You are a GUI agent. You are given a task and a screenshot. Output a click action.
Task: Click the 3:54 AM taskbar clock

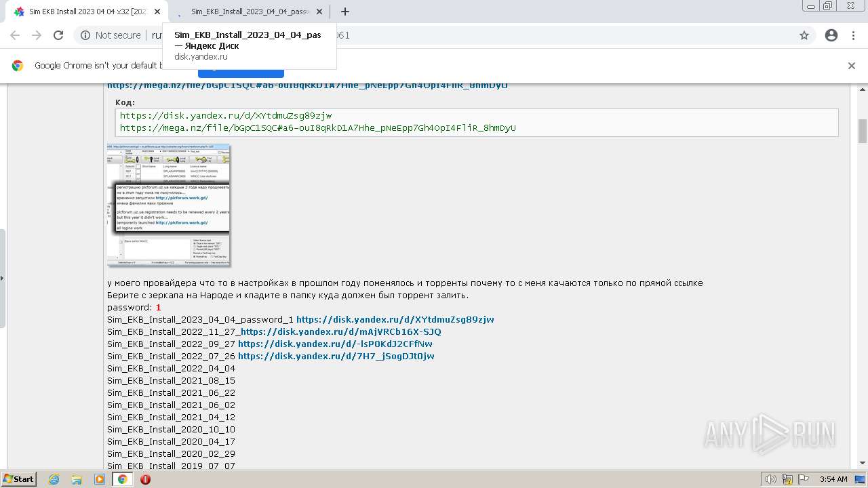[833, 479]
